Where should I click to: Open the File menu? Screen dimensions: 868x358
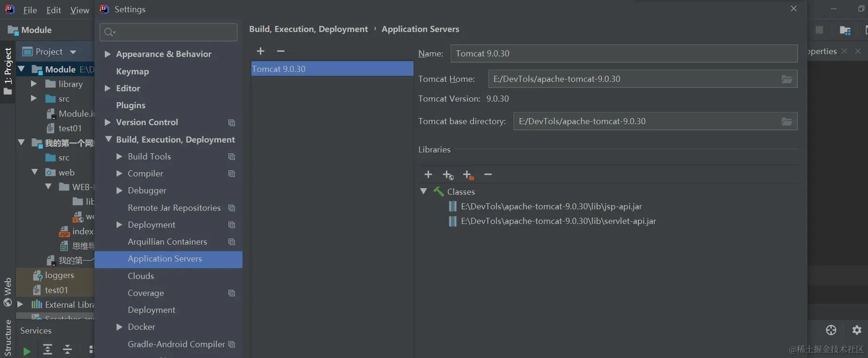[x=30, y=10]
